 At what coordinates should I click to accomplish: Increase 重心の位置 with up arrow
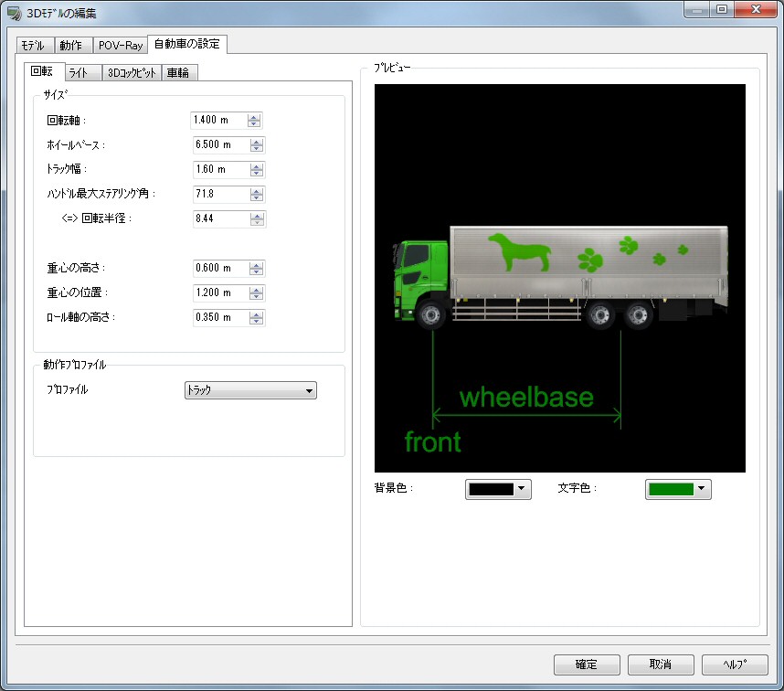256,290
